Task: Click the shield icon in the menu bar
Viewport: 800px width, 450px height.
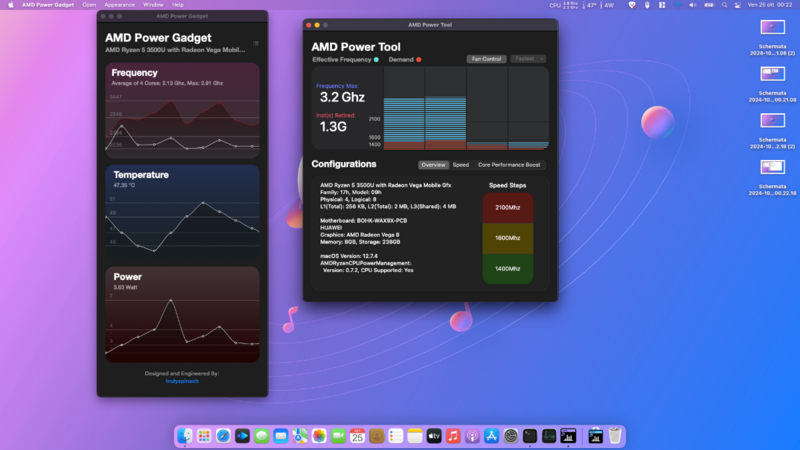Action: point(632,5)
